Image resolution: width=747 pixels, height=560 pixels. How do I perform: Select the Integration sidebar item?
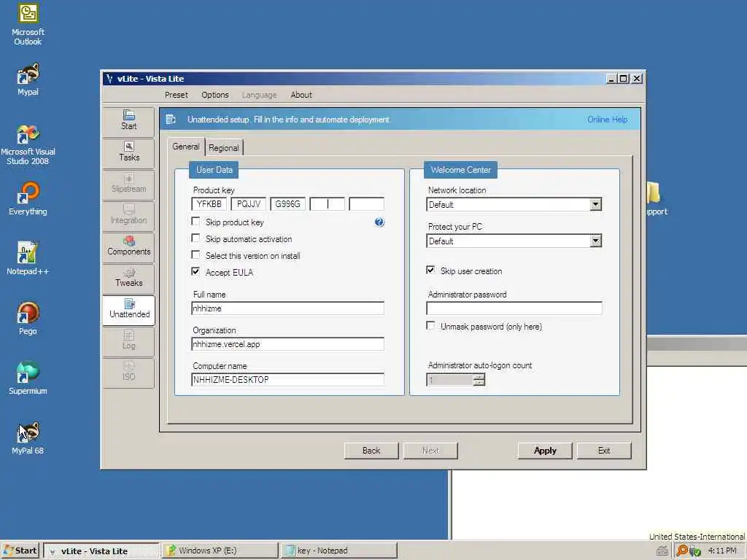point(128,215)
